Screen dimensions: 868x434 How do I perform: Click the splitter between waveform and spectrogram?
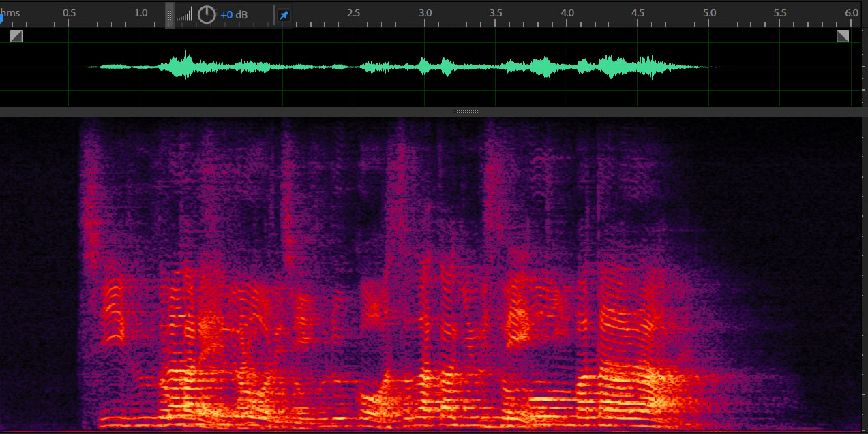(x=466, y=112)
